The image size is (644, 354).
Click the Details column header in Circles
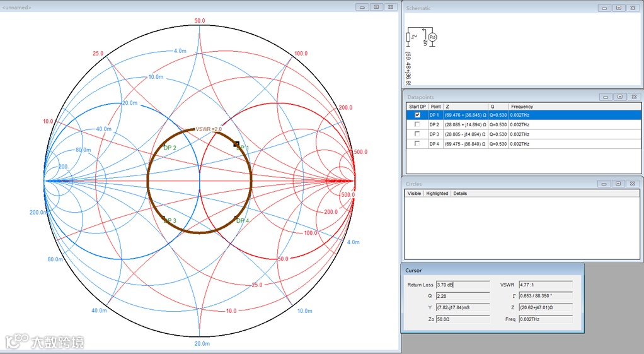pos(459,193)
